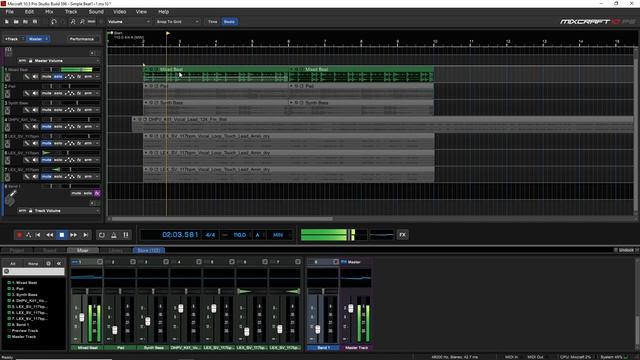Open the Sound menu
Viewport: 640px width, 360px height.
(x=96, y=12)
